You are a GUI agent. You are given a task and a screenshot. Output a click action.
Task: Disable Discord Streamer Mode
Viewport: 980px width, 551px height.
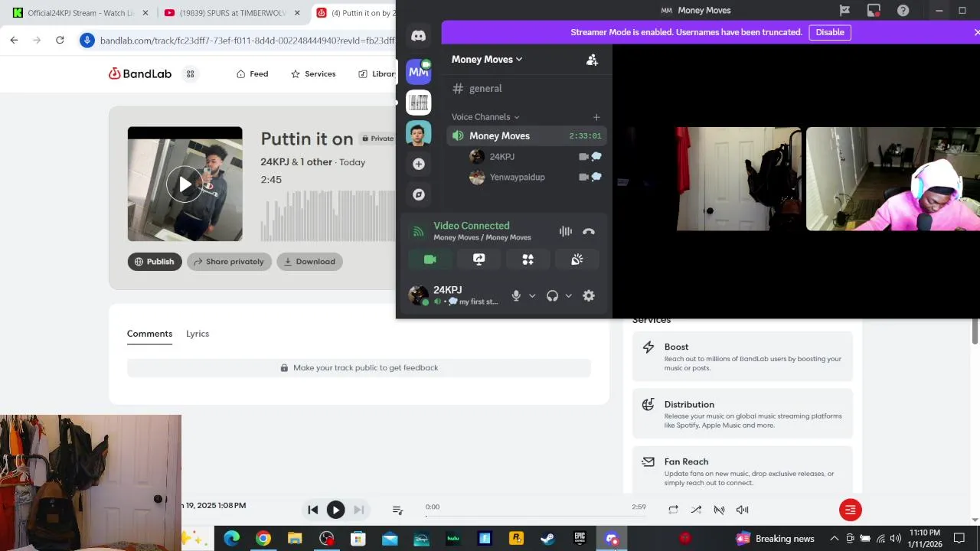click(830, 32)
